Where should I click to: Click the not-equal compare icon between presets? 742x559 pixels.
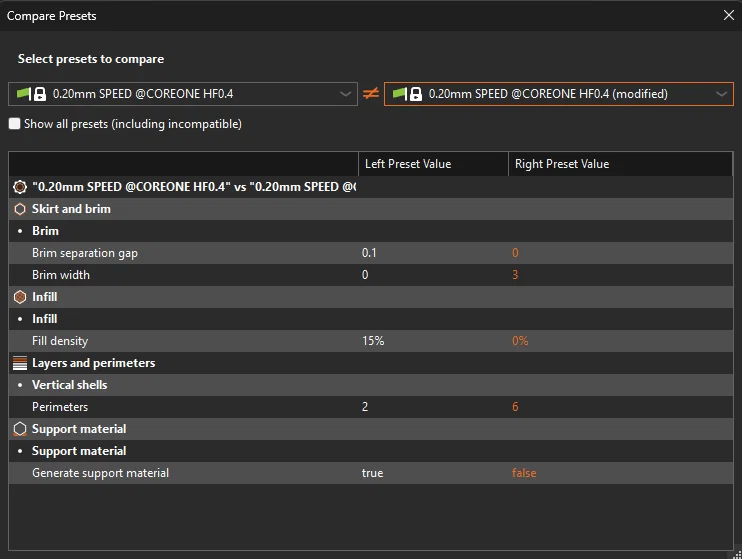[371, 93]
